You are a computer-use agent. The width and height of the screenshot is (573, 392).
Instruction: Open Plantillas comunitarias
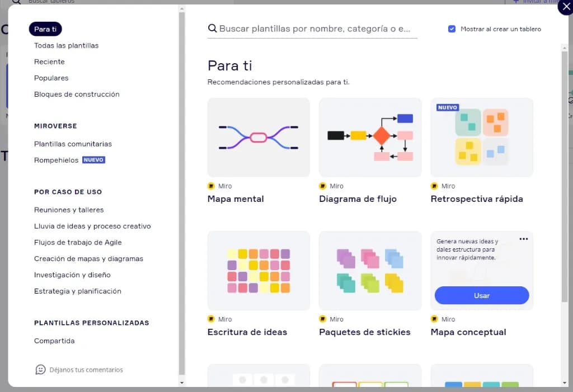[x=73, y=144]
